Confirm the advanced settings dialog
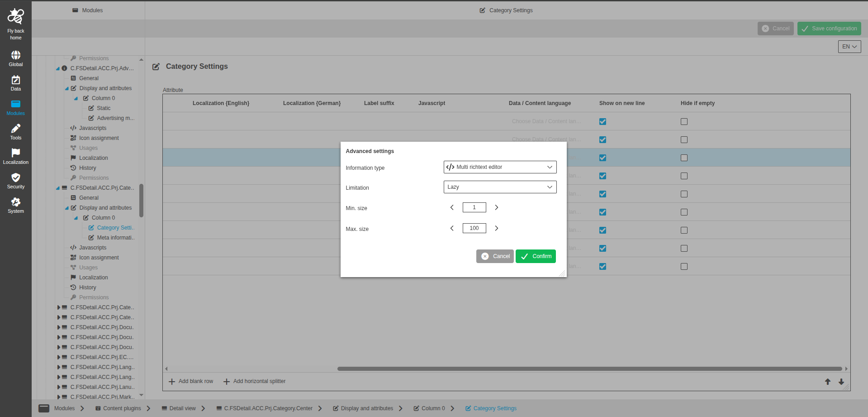 536,256
